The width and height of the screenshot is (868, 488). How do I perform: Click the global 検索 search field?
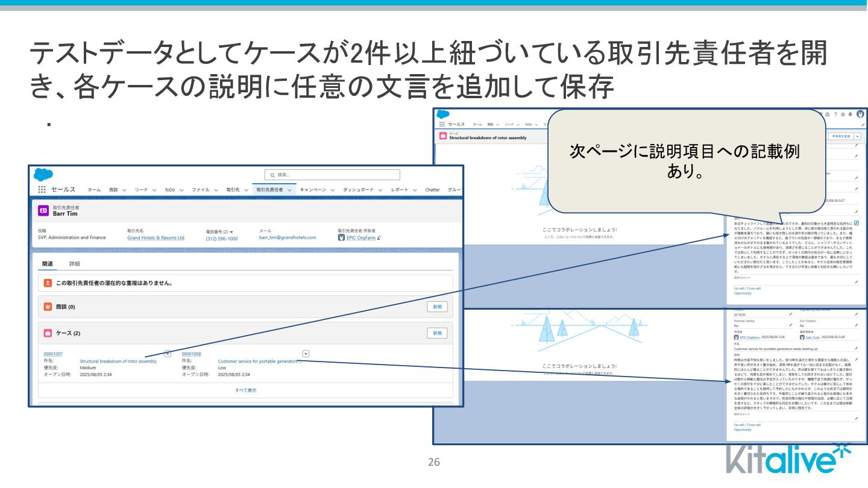[332, 175]
